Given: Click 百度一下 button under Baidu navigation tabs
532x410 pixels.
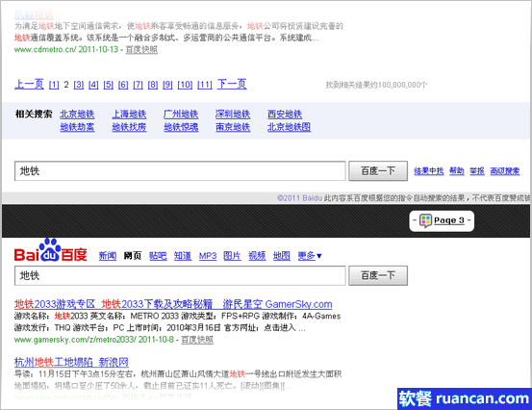Looking at the screenshot, I should click(378, 275).
